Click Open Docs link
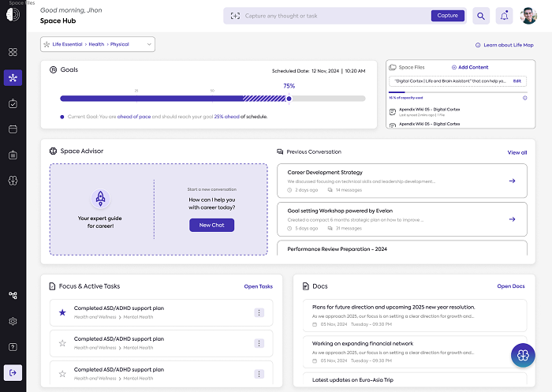552x392 pixels. pyautogui.click(x=511, y=286)
